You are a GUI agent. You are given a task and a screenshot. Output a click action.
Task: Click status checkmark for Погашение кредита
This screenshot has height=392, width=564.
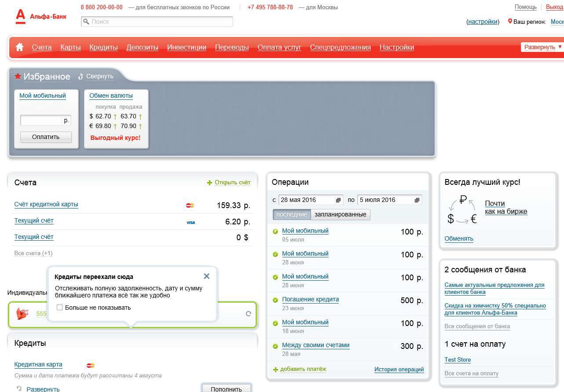[x=275, y=300]
